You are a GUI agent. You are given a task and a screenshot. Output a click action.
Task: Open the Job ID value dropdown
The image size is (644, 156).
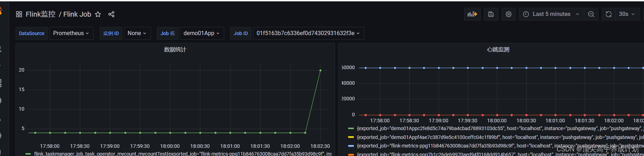[x=308, y=33]
